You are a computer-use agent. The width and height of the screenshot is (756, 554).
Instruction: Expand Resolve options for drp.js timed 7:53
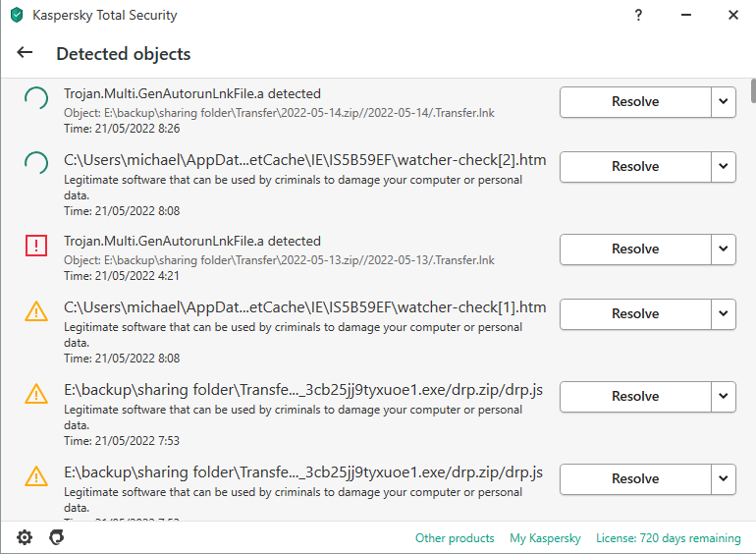[x=724, y=396]
